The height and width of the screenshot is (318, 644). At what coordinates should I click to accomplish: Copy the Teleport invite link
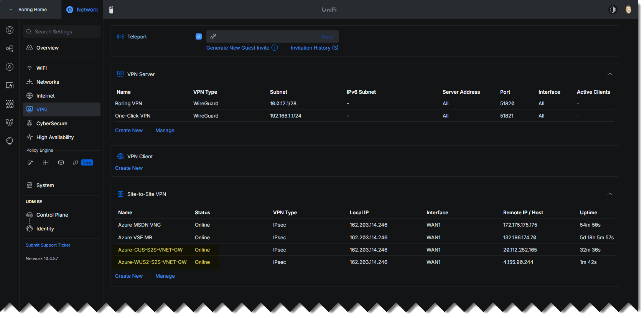(x=327, y=37)
